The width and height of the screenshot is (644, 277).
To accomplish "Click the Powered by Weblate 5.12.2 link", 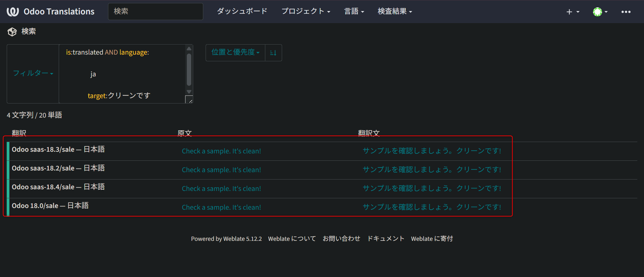I will (226, 239).
